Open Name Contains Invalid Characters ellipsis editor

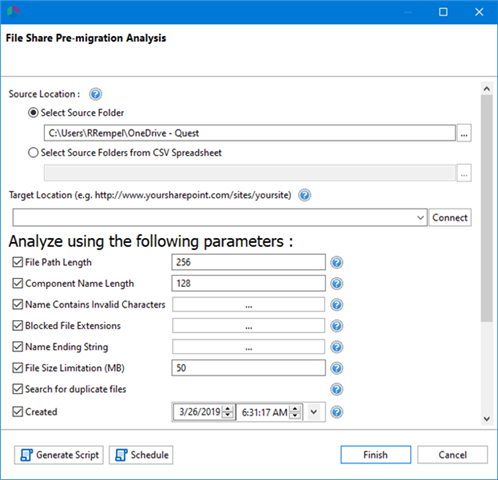pyautogui.click(x=248, y=305)
